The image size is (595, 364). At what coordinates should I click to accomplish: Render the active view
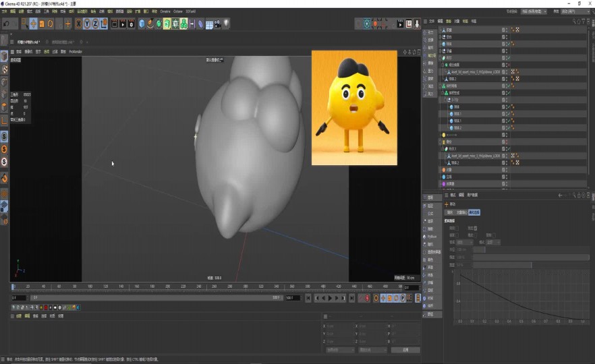point(114,24)
